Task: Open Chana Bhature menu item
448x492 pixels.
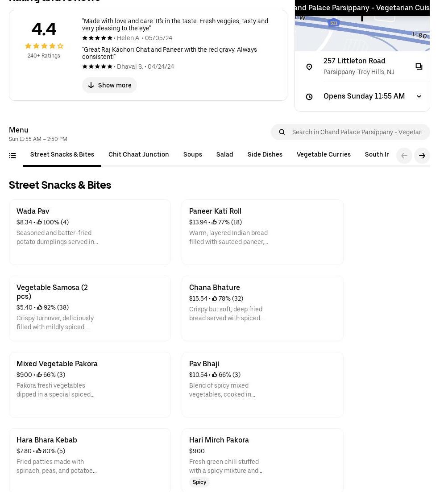Action: [x=262, y=308]
